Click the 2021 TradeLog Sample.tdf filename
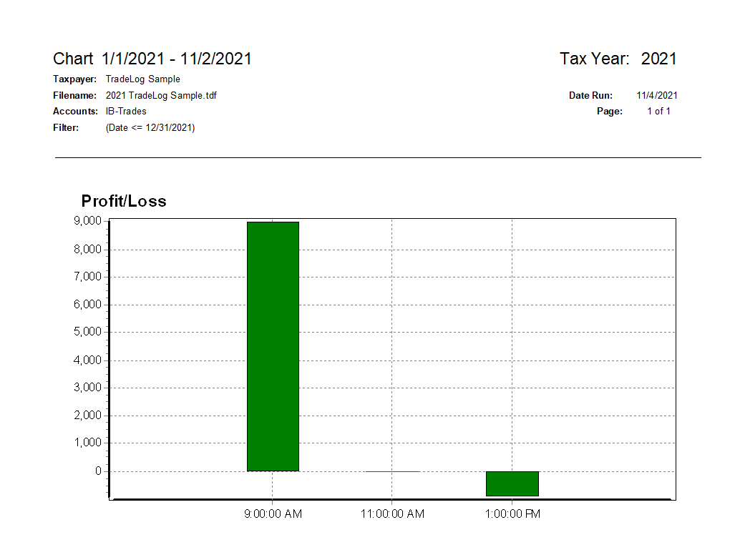The height and width of the screenshot is (560, 735). pyautogui.click(x=161, y=96)
